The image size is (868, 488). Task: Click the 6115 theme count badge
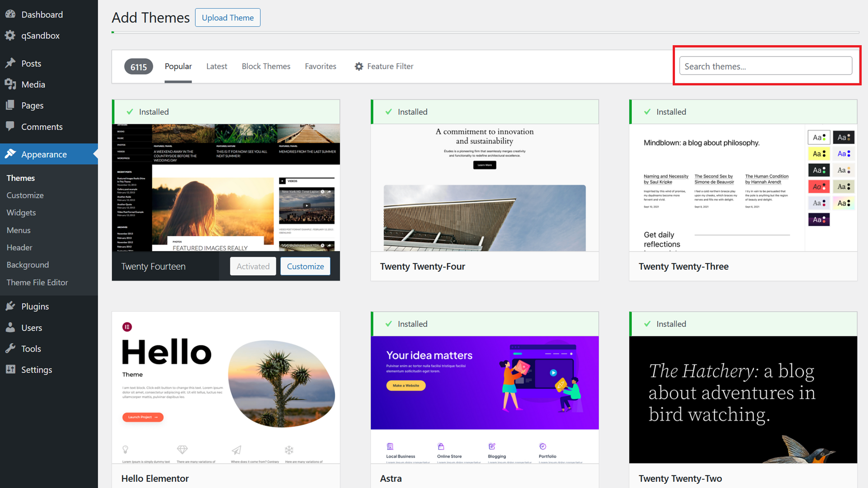[x=139, y=67]
